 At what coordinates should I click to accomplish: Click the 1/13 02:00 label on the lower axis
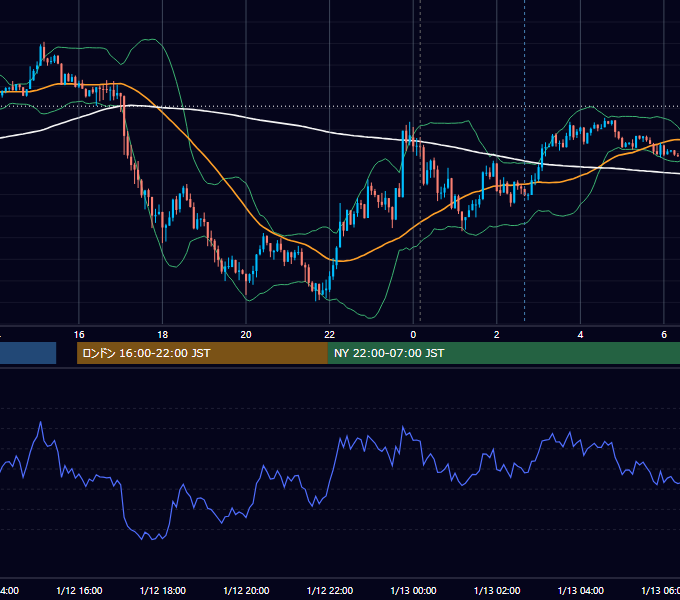point(497,590)
